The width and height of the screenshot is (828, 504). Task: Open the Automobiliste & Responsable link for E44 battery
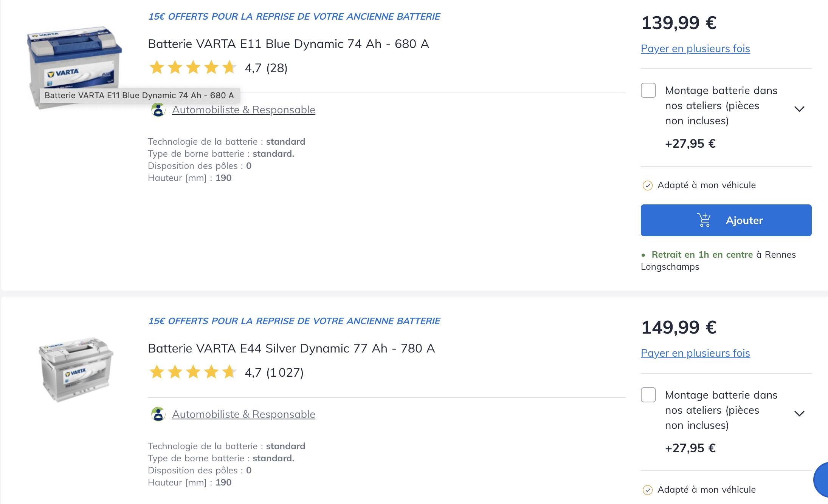click(x=243, y=414)
